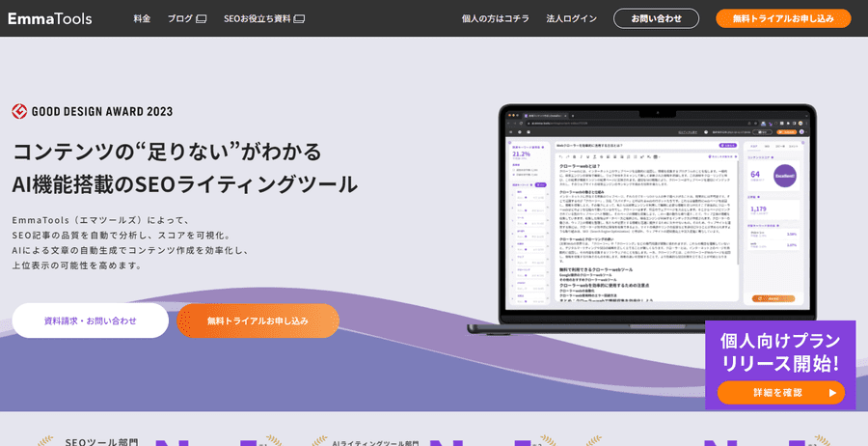Screen dimensions: 868x446
Task: Click the 詳細を確認 button in purple banner
Action: [x=781, y=392]
